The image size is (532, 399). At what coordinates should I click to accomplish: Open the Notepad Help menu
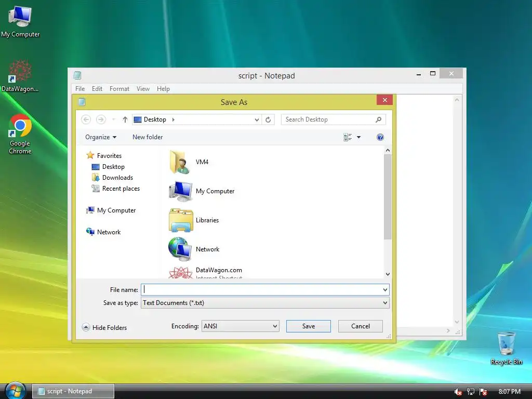(163, 88)
